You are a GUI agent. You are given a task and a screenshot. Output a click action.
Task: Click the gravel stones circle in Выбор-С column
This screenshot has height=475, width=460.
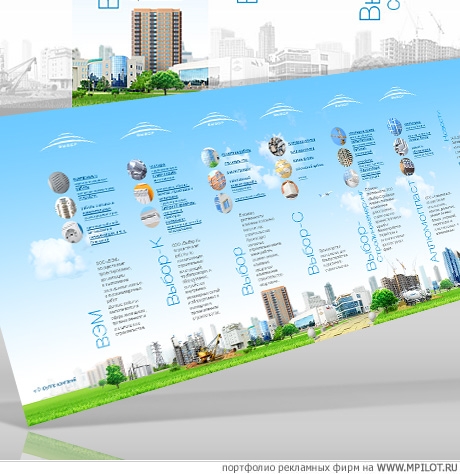(277, 146)
